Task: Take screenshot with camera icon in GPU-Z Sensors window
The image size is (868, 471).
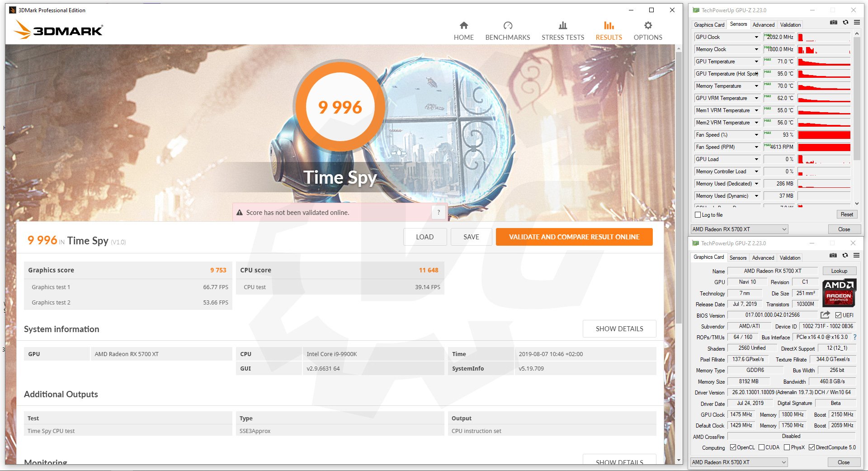Action: pos(834,22)
